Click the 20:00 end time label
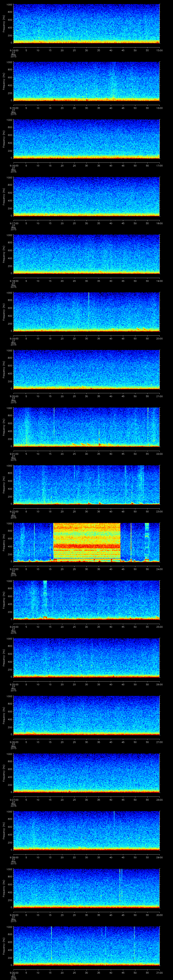The width and height of the screenshot is (173, 980). coord(159,339)
